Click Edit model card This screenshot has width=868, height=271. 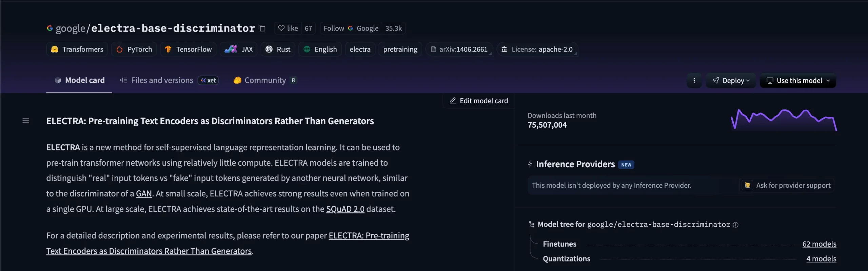click(x=479, y=101)
